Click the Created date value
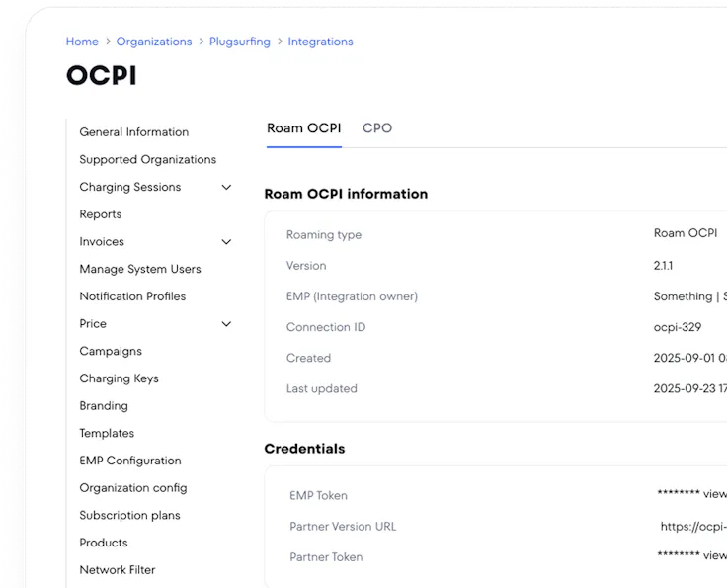This screenshot has height=588, width=727. coord(690,358)
